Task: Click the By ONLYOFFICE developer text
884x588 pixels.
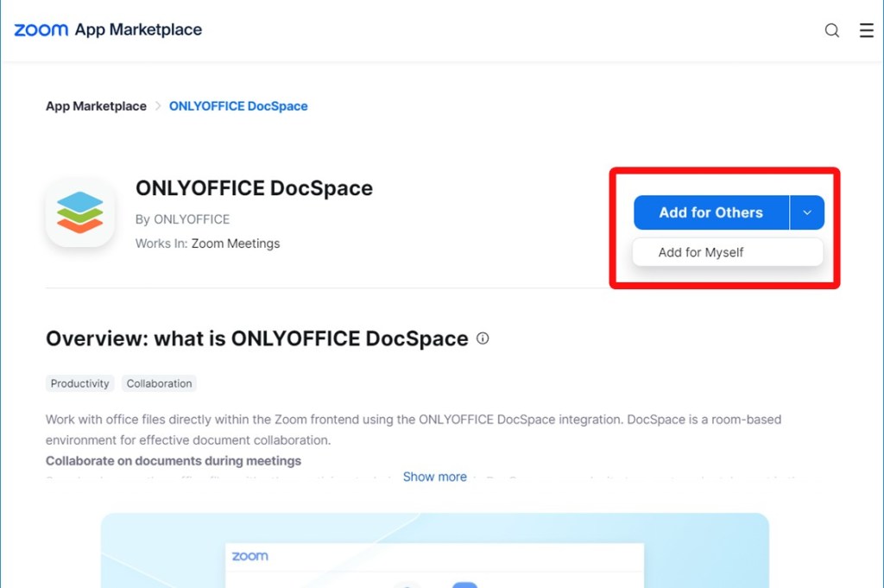Action: tap(183, 219)
